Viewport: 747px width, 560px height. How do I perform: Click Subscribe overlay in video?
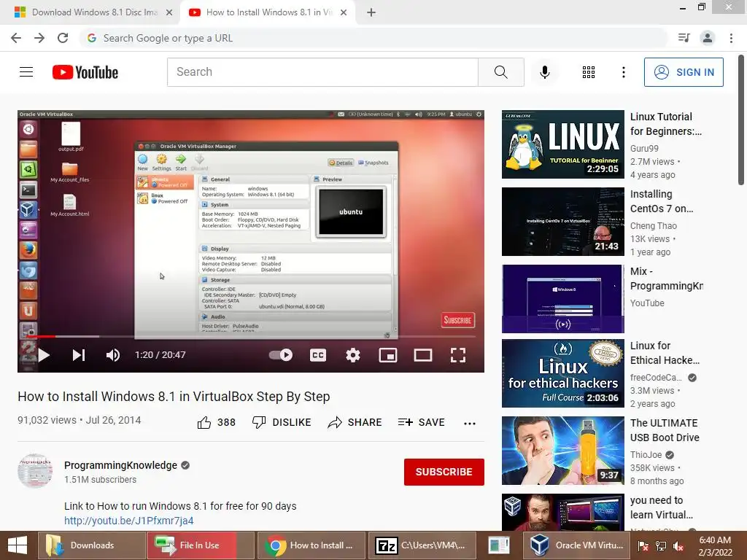pyautogui.click(x=457, y=320)
